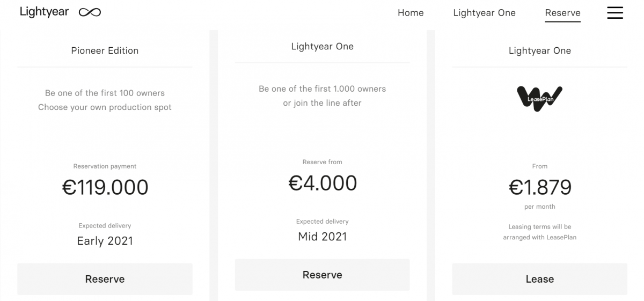Click the Mid 2021 delivery text

322,237
